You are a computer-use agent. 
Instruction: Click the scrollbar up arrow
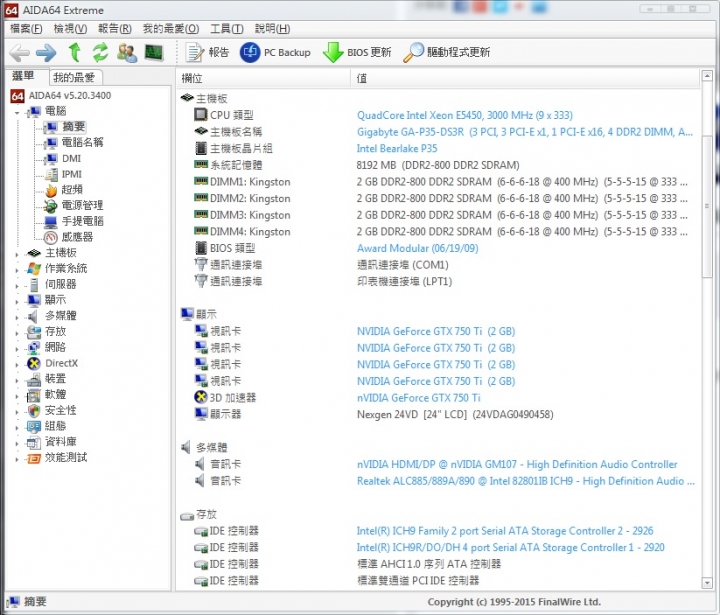click(x=707, y=76)
